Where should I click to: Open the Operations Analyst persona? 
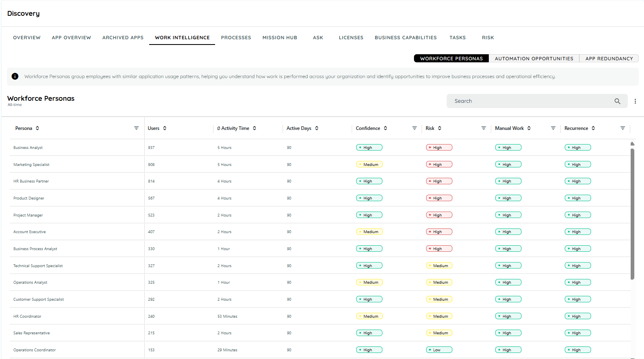(x=30, y=283)
